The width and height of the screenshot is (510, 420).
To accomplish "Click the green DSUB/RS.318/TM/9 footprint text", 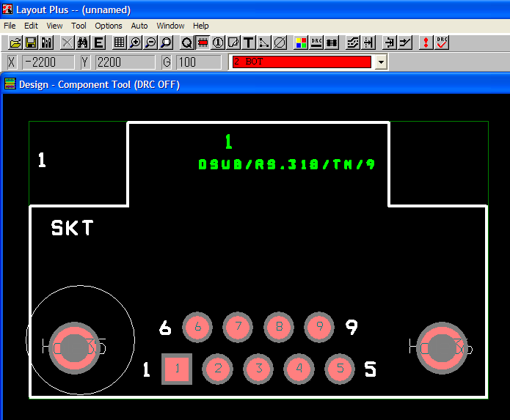I will 286,164.
